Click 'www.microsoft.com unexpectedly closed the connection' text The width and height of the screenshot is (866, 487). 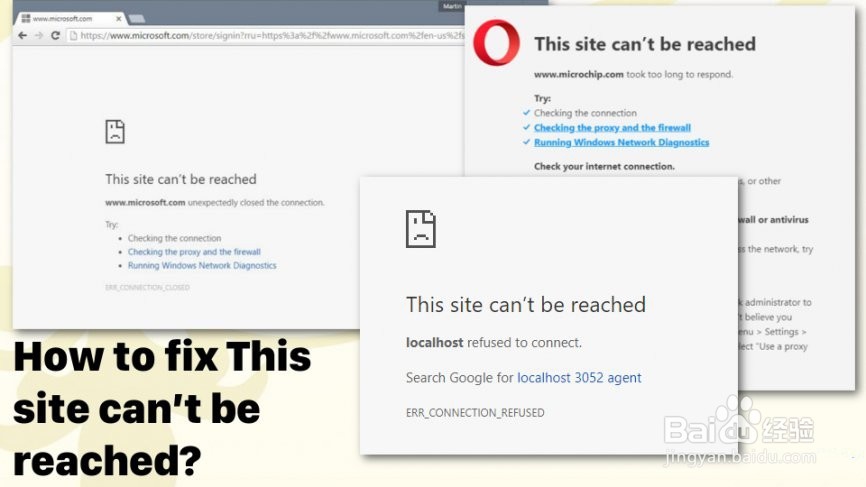(214, 203)
